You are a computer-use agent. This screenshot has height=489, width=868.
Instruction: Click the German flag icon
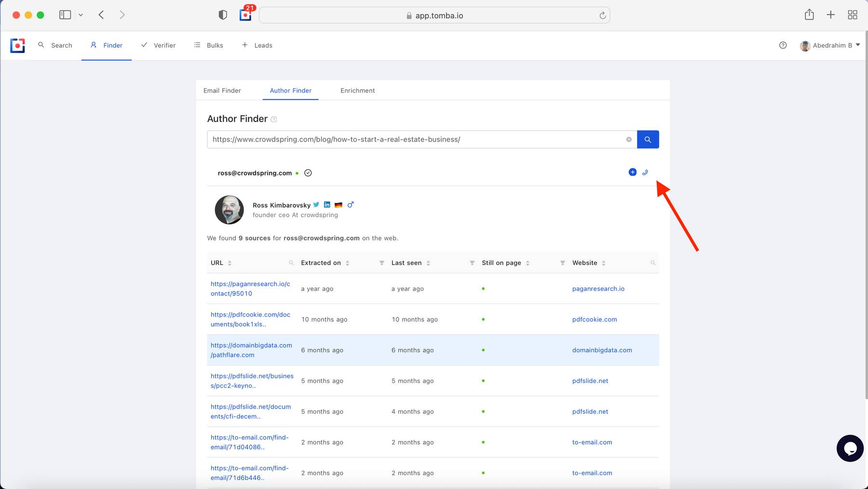(339, 205)
